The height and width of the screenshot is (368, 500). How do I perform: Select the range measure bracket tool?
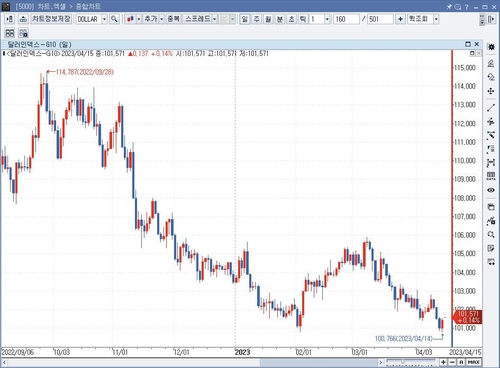[x=491, y=163]
